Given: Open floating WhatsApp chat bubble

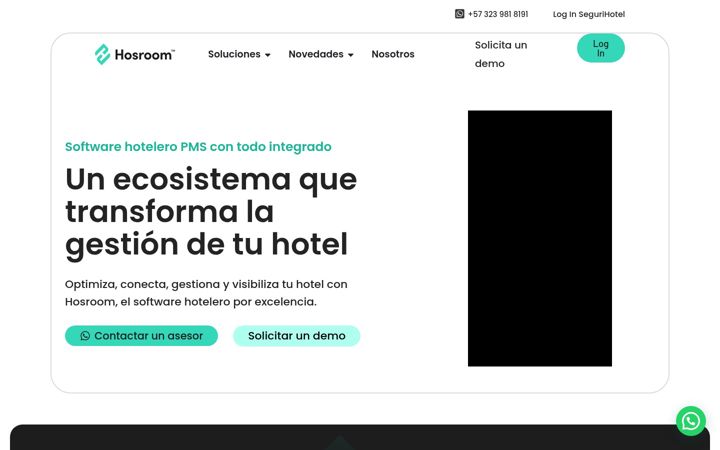Looking at the screenshot, I should tap(691, 421).
